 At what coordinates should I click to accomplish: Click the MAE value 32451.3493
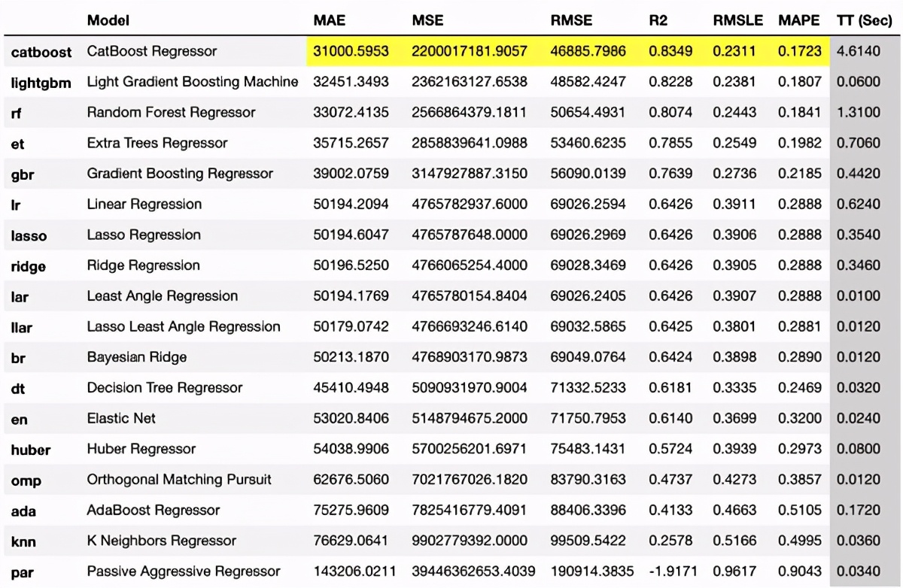(x=351, y=82)
